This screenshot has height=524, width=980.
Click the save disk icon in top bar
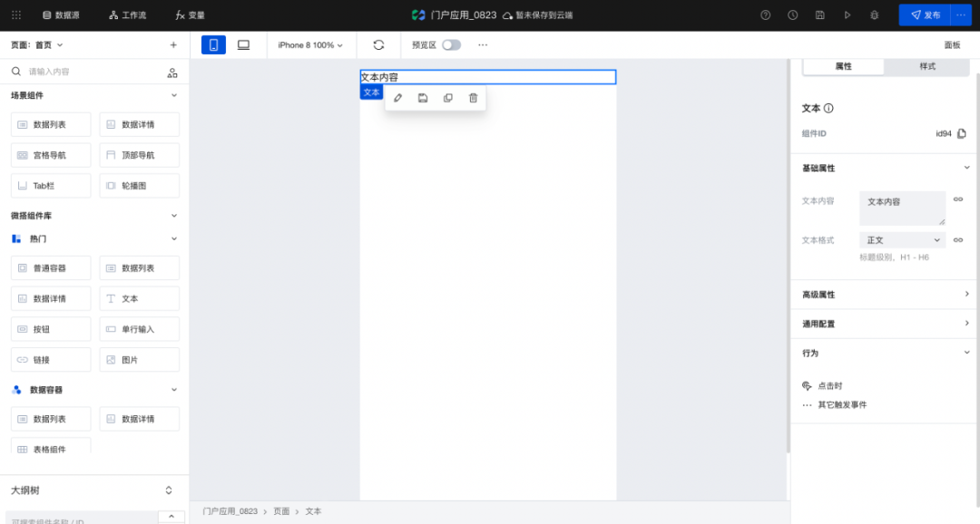pos(820,15)
